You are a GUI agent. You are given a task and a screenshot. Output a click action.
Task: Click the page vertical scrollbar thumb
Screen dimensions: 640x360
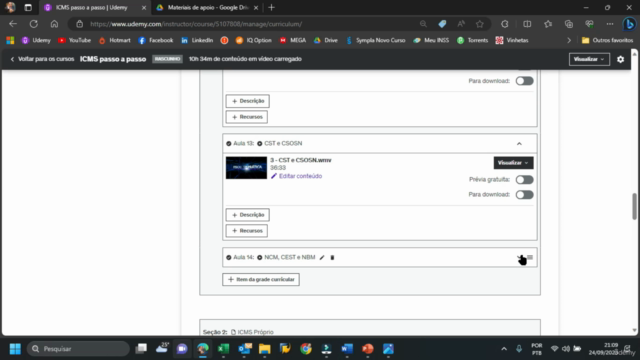point(634,206)
